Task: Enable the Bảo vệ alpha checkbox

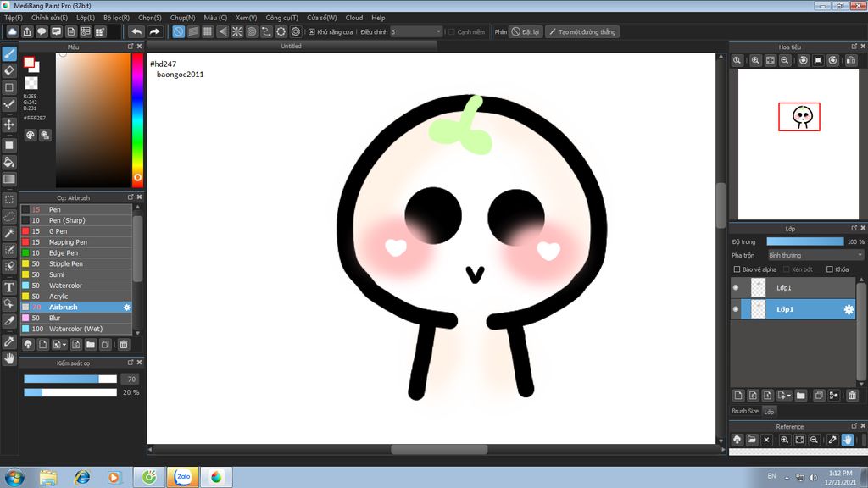Action: tap(737, 269)
